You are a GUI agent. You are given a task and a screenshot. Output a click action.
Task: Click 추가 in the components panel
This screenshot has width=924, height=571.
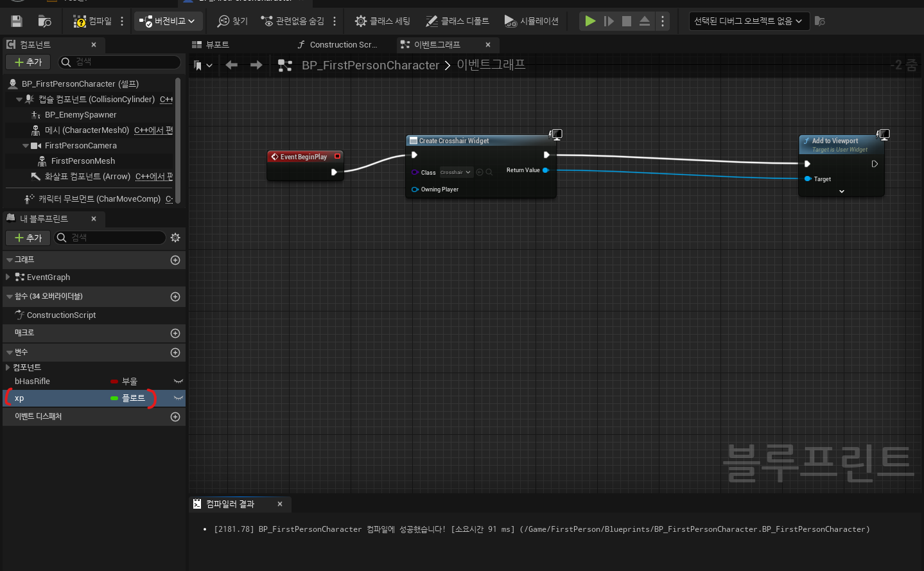tap(28, 62)
